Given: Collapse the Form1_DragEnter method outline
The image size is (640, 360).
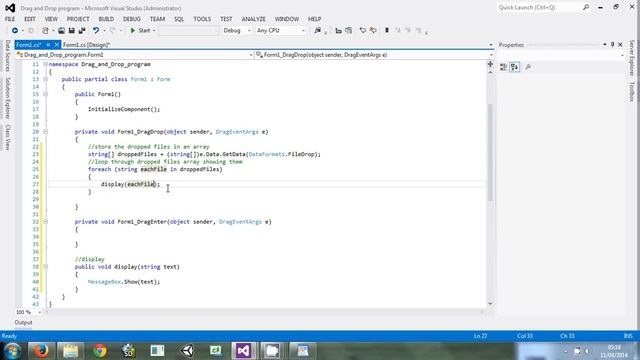Looking at the screenshot, I should (x=45, y=222).
